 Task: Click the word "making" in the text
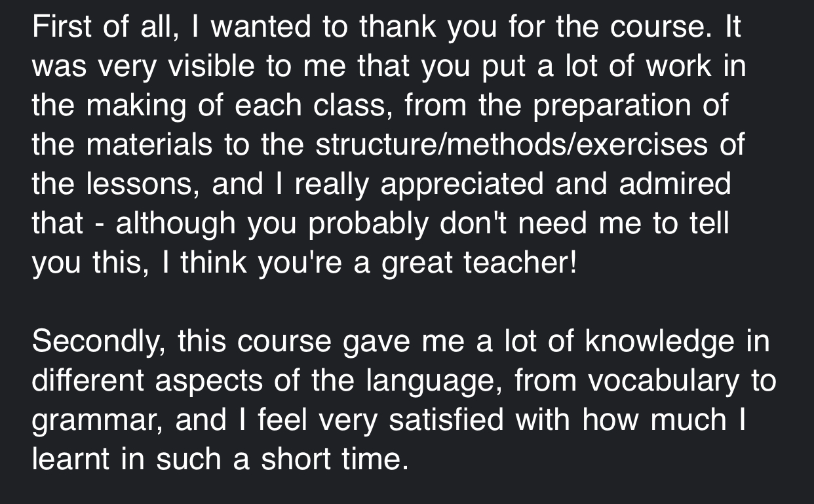tap(137, 106)
